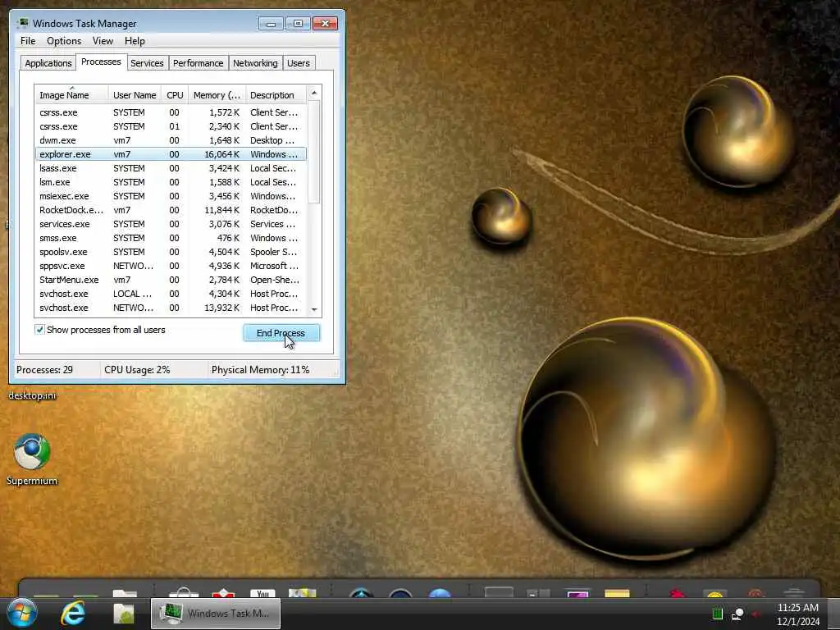Select the sppsvc.exe process
The width and height of the screenshot is (840, 630).
(171, 266)
